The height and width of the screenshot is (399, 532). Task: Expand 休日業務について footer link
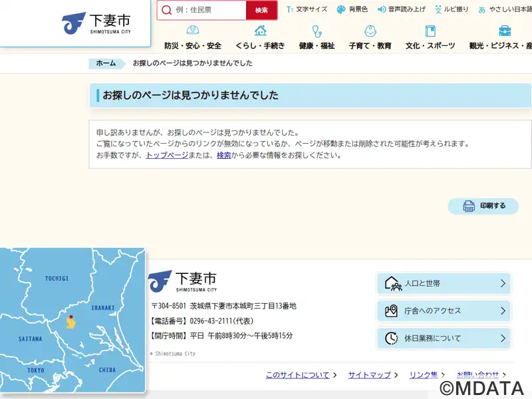click(x=444, y=338)
